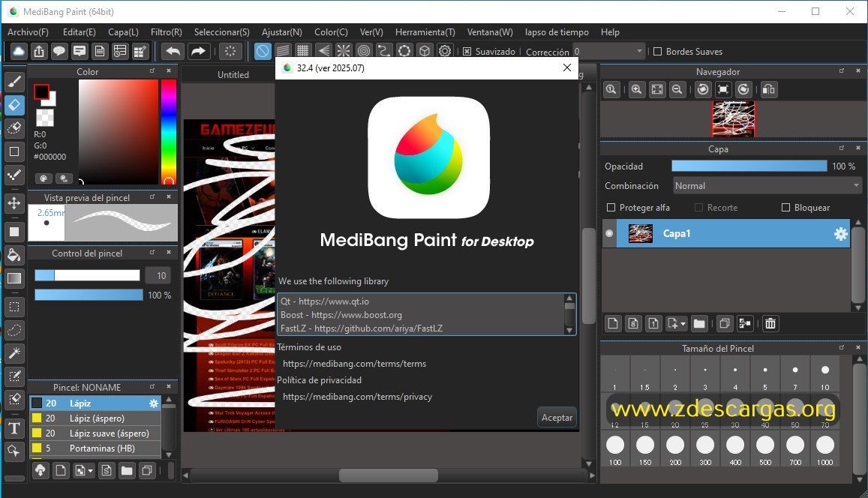
Task: Open Combinación blend mode dropdown
Action: pyautogui.click(x=767, y=186)
